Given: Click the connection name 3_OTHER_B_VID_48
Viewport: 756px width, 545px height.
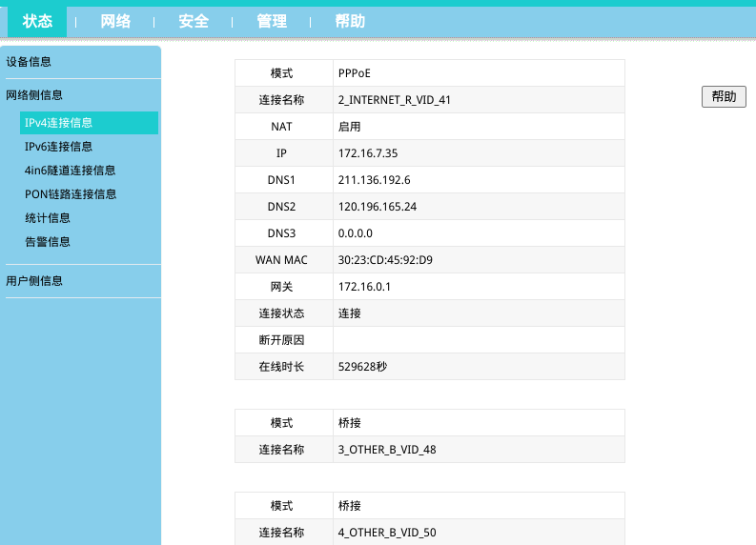Looking at the screenshot, I should tap(387, 450).
